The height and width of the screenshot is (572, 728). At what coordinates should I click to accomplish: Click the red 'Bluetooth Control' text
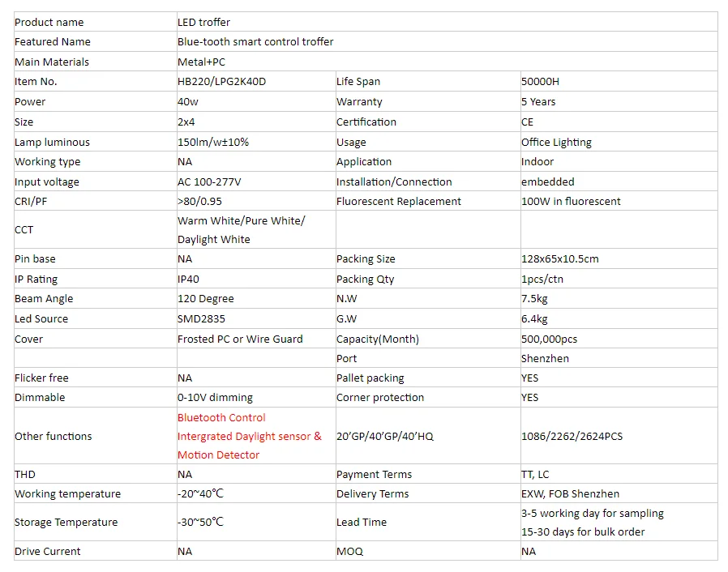tap(221, 418)
